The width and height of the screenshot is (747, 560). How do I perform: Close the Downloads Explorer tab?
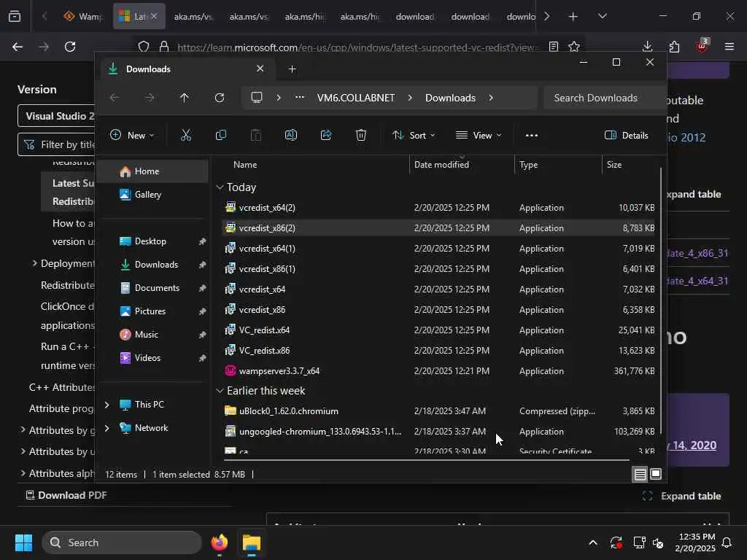click(260, 69)
